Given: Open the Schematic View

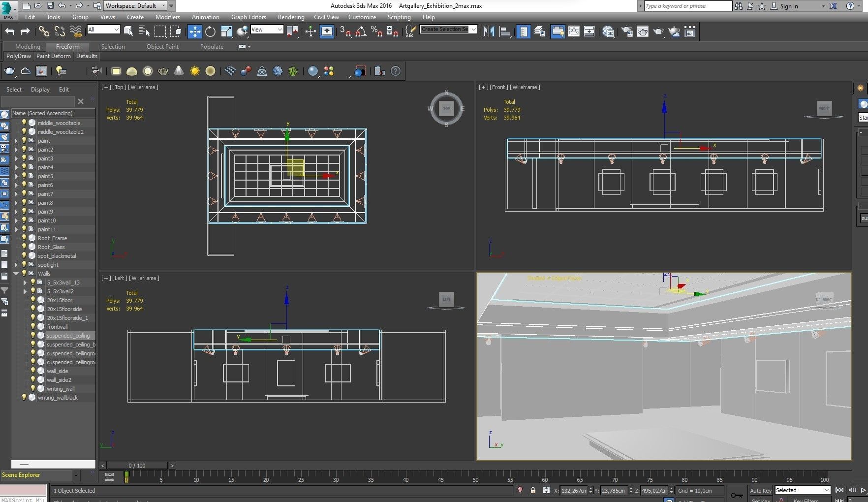Looking at the screenshot, I should tap(589, 31).
